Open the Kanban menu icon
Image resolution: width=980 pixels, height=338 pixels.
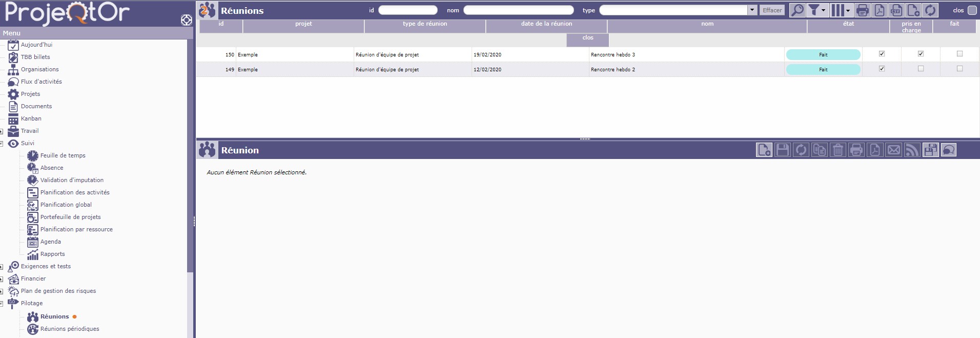pos(13,119)
